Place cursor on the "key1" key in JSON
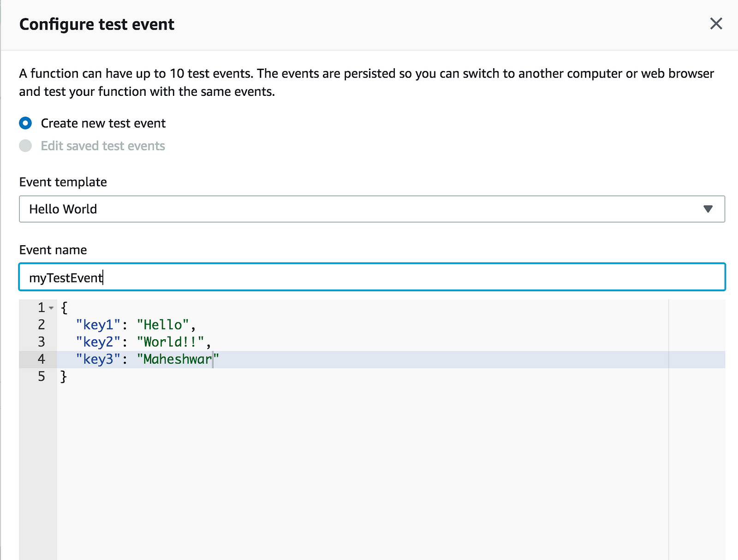738x560 pixels. 98,324
